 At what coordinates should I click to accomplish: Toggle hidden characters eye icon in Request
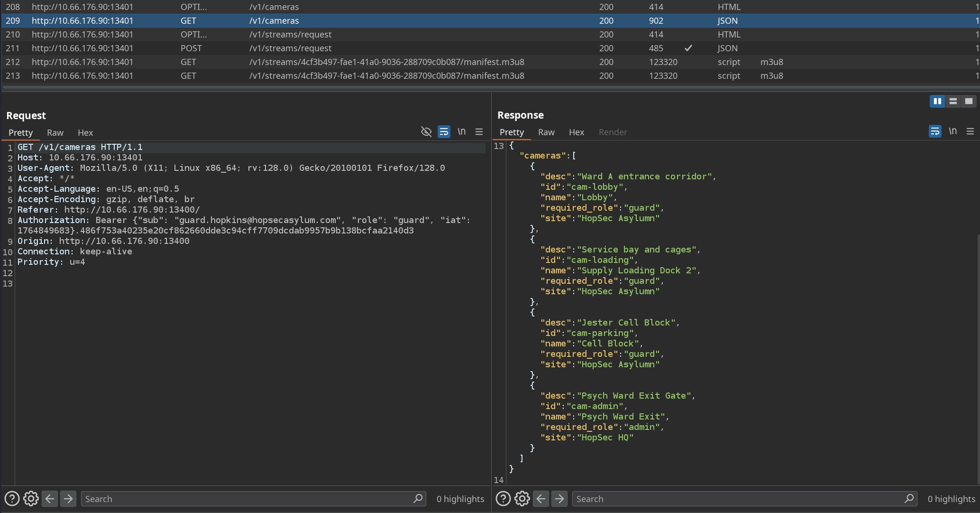click(x=426, y=132)
